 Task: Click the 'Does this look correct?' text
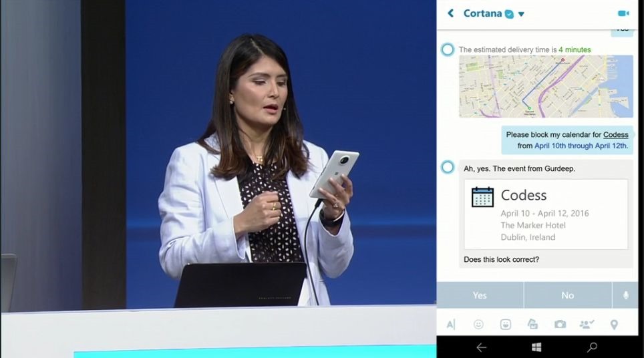(x=501, y=259)
